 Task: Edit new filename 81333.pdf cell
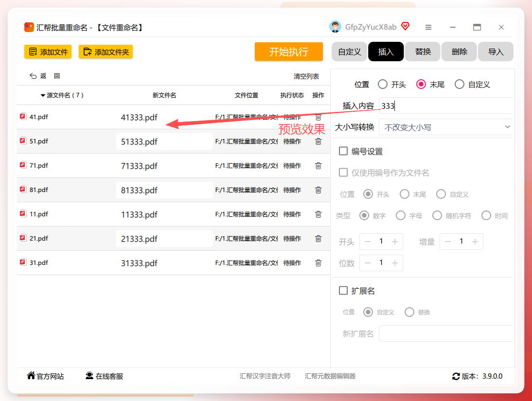[x=164, y=190]
